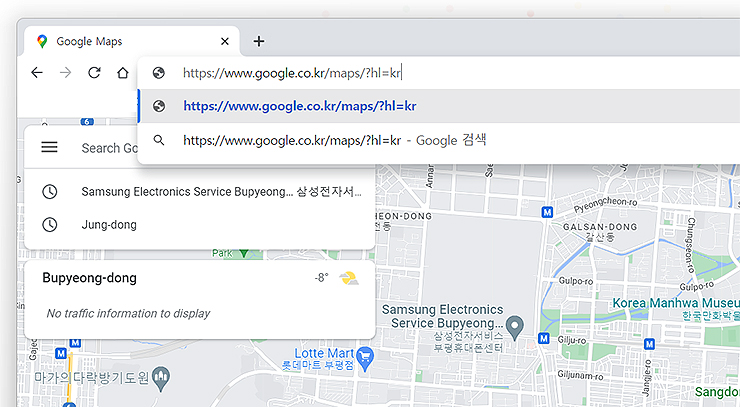The width and height of the screenshot is (740, 407).
Task: Click the clock icon beside Samsung Electronics
Action: click(50, 192)
